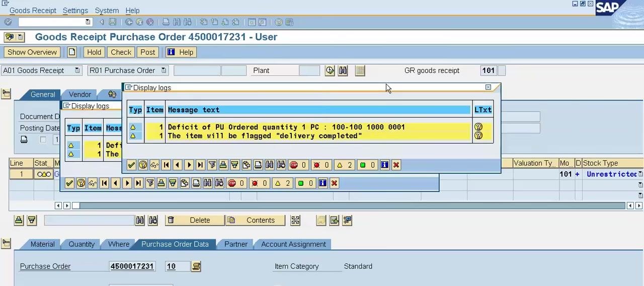Image resolution: width=644 pixels, height=286 pixels.
Task: Switch to Account Assignment tab
Action: pyautogui.click(x=293, y=244)
